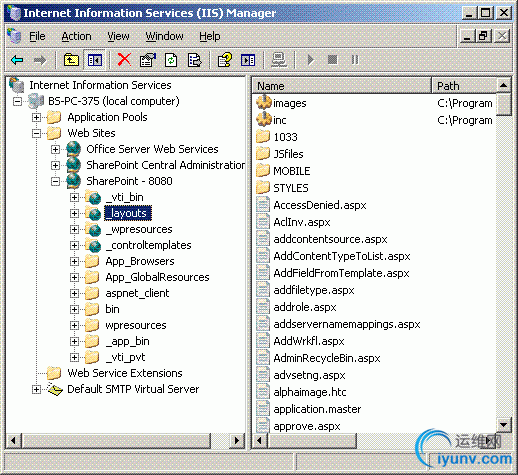Viewport: 518px width, 475px height.
Task: Open the Action menu
Action: coord(76,36)
